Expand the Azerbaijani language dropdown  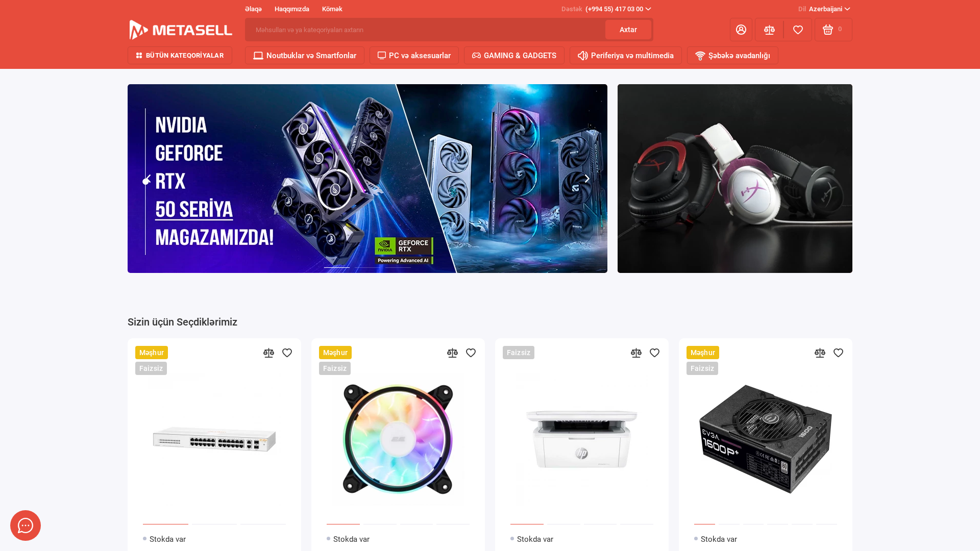pos(829,9)
